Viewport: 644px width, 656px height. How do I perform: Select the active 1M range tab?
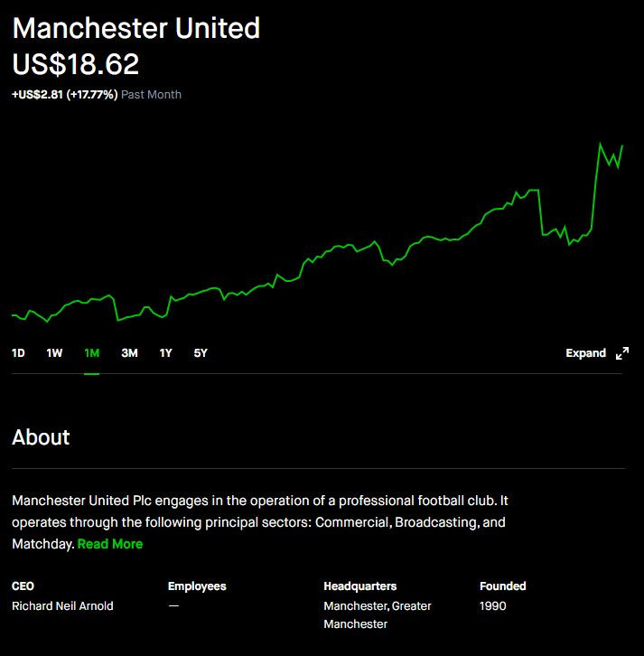click(x=91, y=353)
